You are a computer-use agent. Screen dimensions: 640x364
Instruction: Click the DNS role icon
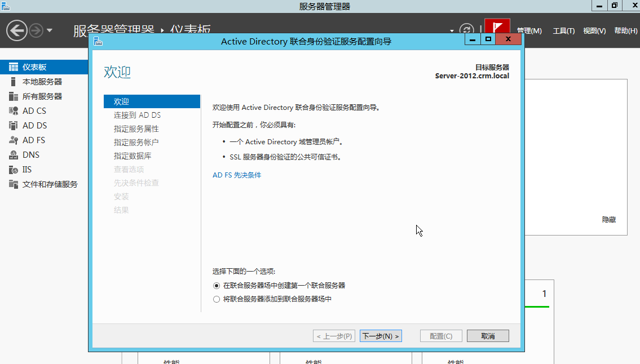14,155
